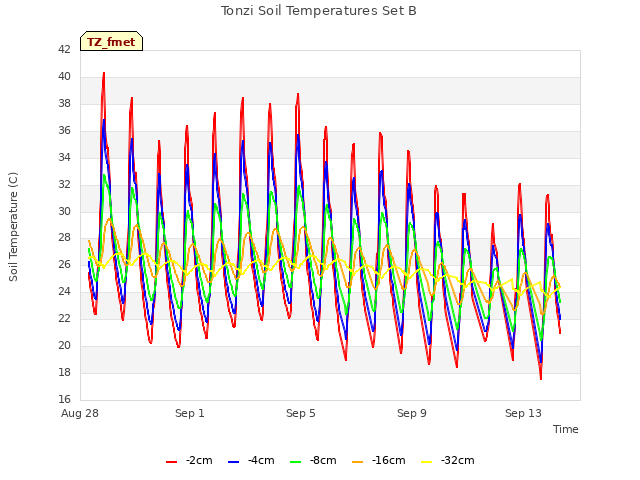
Task: Click the Sep 1 x-axis tick label
Action: [x=190, y=413]
